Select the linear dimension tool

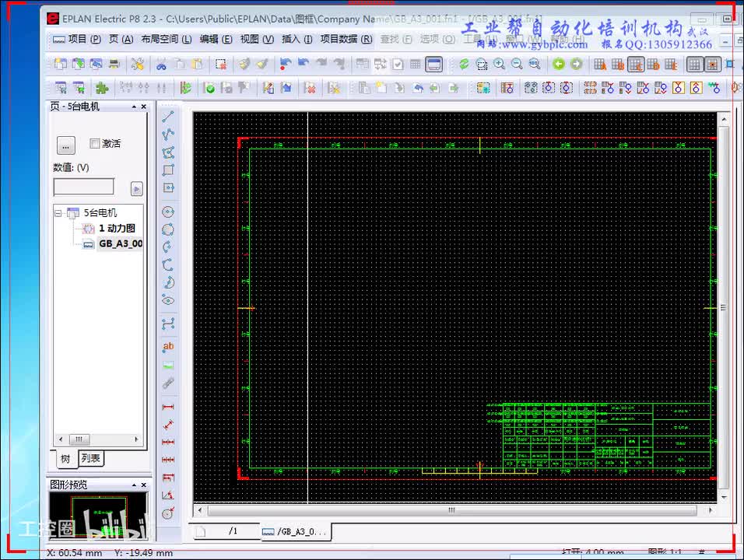[x=168, y=407]
